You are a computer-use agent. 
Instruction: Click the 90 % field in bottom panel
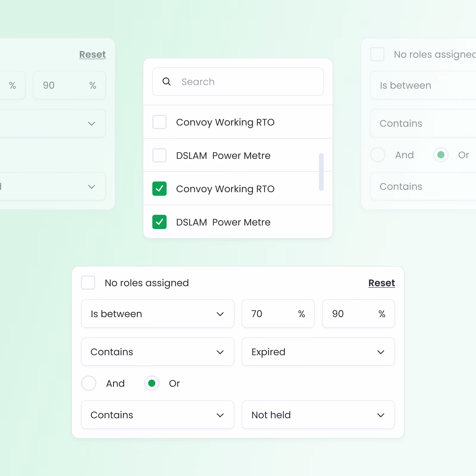358,314
